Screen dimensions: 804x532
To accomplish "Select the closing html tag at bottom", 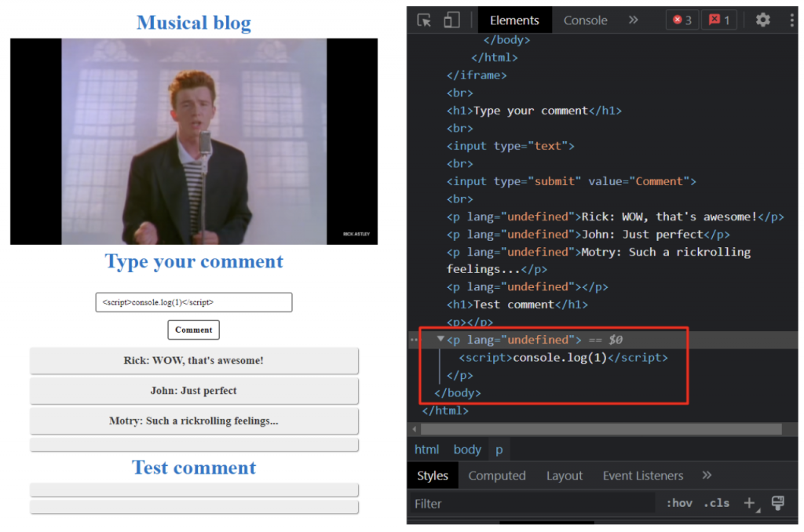I will click(x=445, y=410).
